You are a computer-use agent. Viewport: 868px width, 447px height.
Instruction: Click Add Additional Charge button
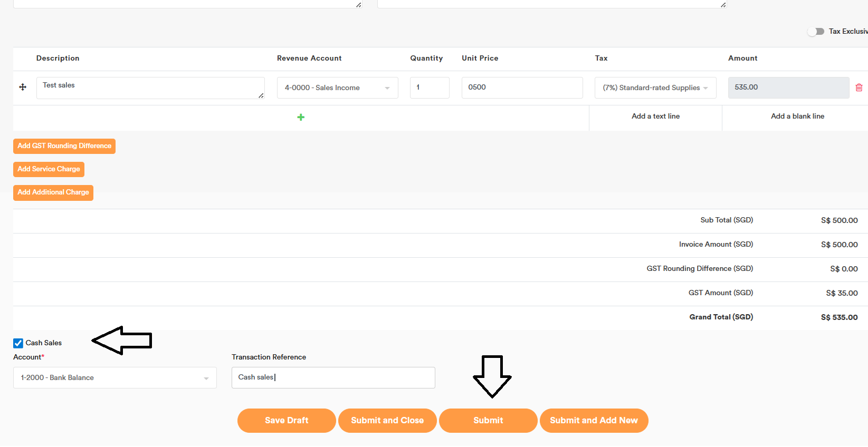tap(53, 192)
